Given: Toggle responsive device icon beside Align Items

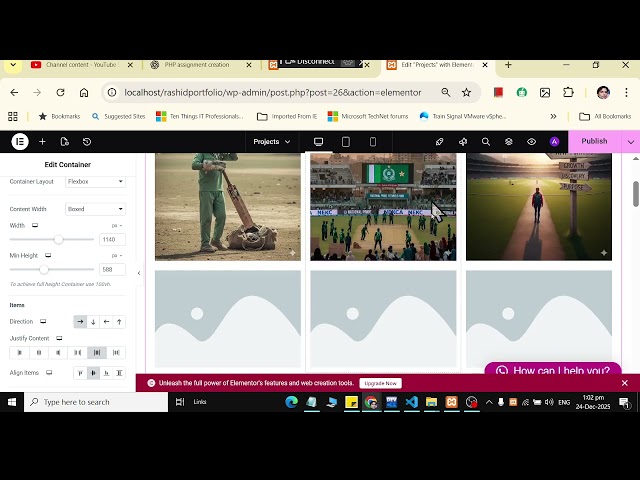Looking at the screenshot, I should (49, 373).
